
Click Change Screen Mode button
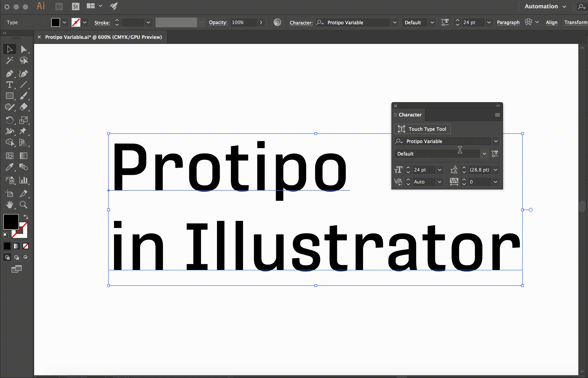click(x=17, y=269)
